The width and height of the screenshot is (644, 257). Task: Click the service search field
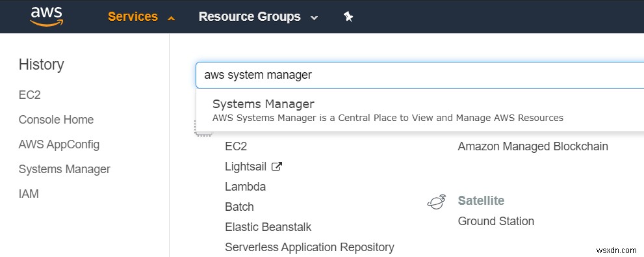[x=420, y=75]
